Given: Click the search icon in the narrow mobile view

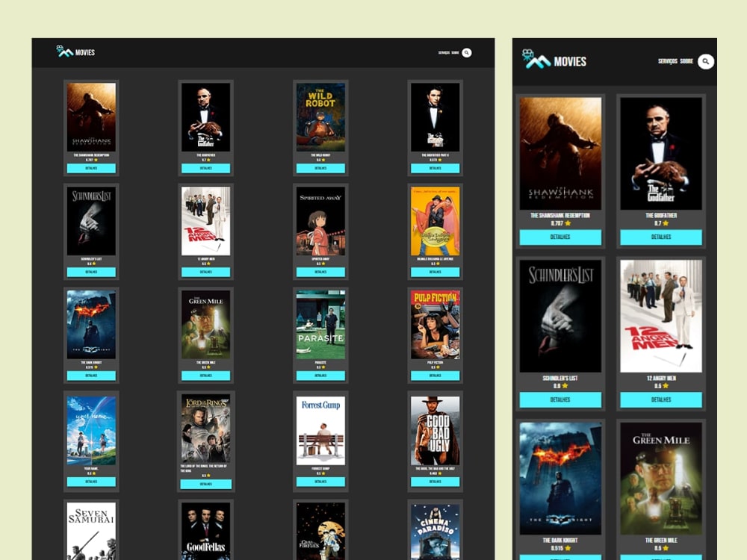Looking at the screenshot, I should pos(706,61).
